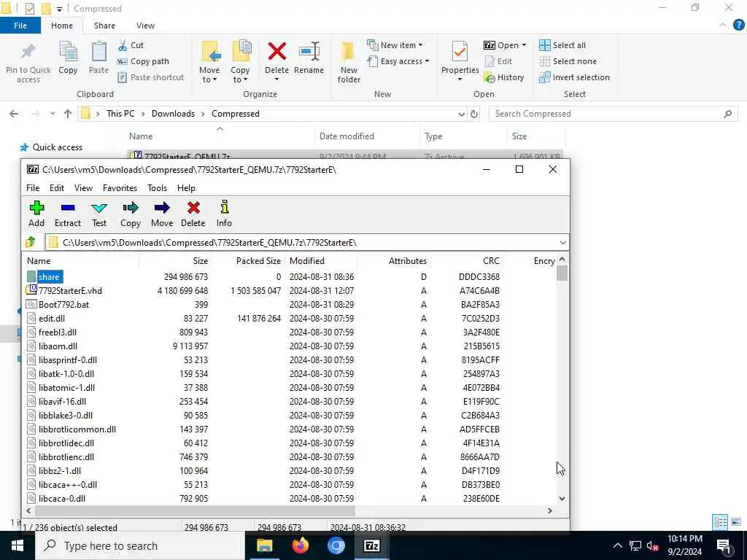Open the 7-Zip Favorites menu

(120, 188)
